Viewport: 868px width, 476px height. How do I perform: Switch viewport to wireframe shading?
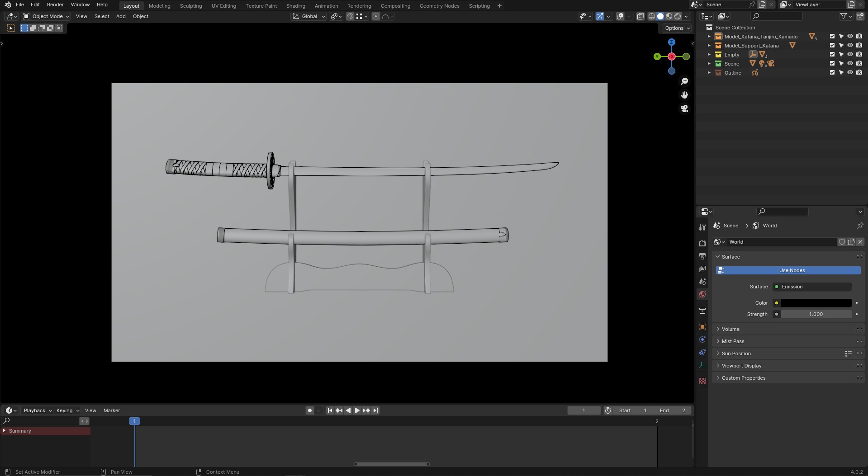coord(652,16)
